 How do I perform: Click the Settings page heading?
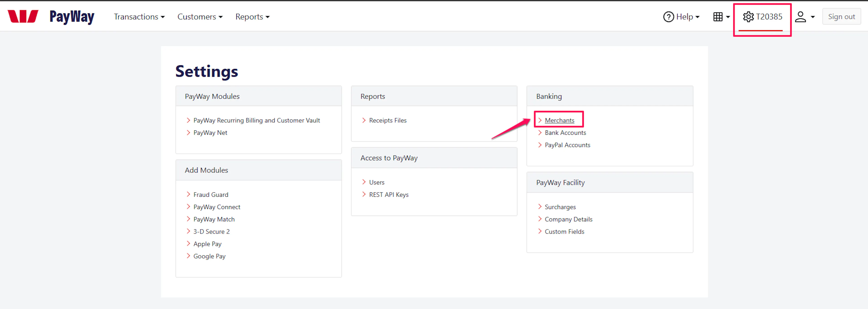coord(207,71)
